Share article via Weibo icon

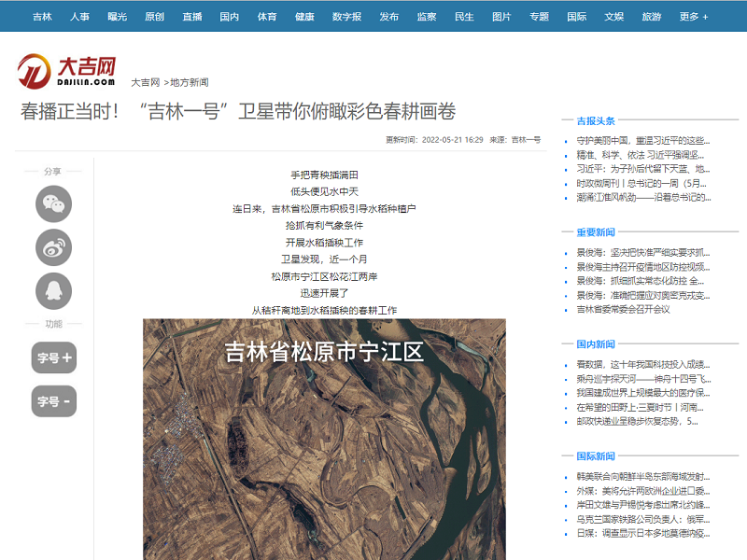point(53,247)
